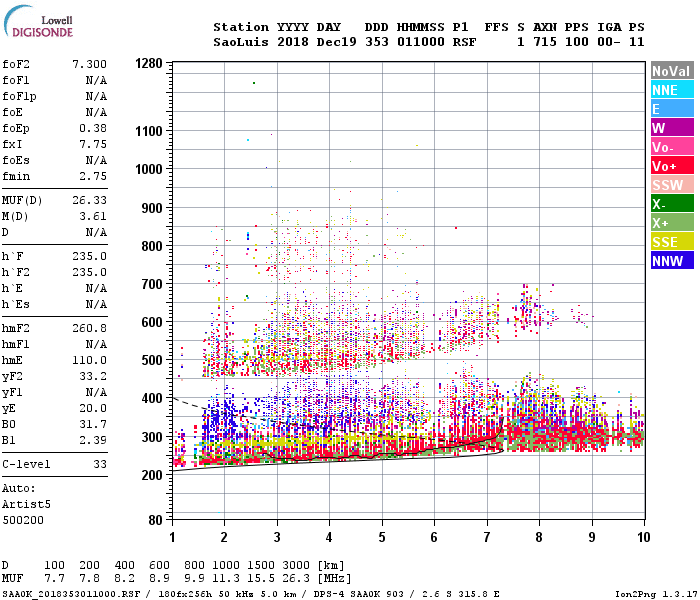
Task: Select the W purple legend swatch
Action: pos(672,128)
